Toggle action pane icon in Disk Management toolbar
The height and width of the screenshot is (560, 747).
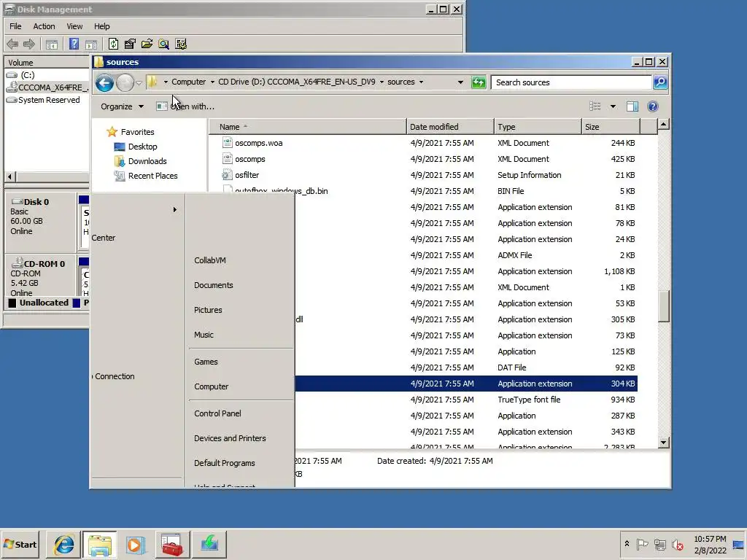pos(91,44)
